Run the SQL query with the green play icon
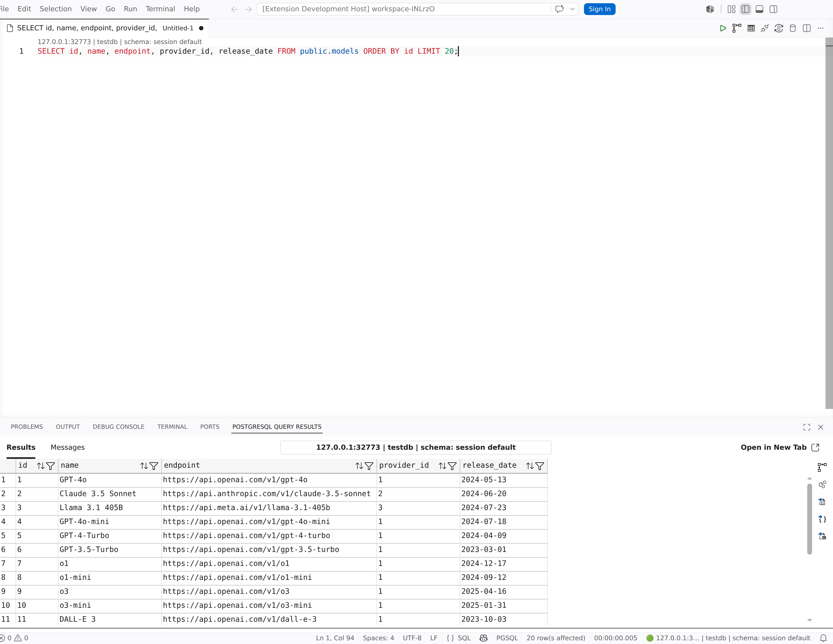The height and width of the screenshot is (644, 833). click(x=723, y=28)
